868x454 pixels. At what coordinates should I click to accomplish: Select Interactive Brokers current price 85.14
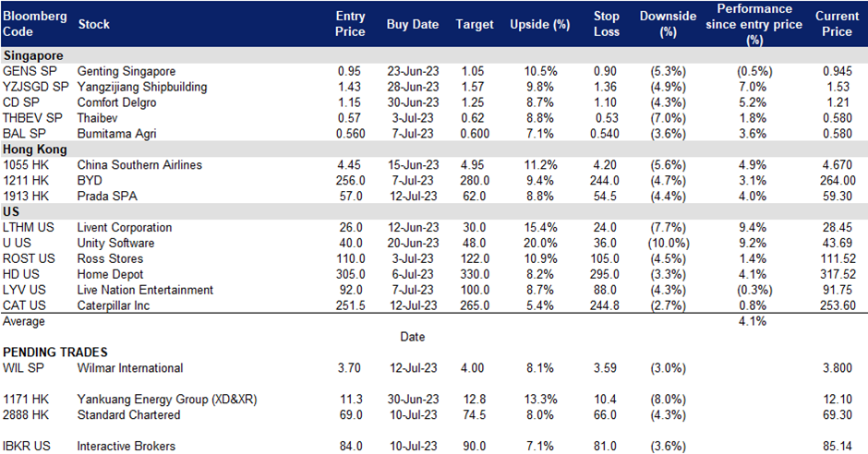[x=837, y=446]
